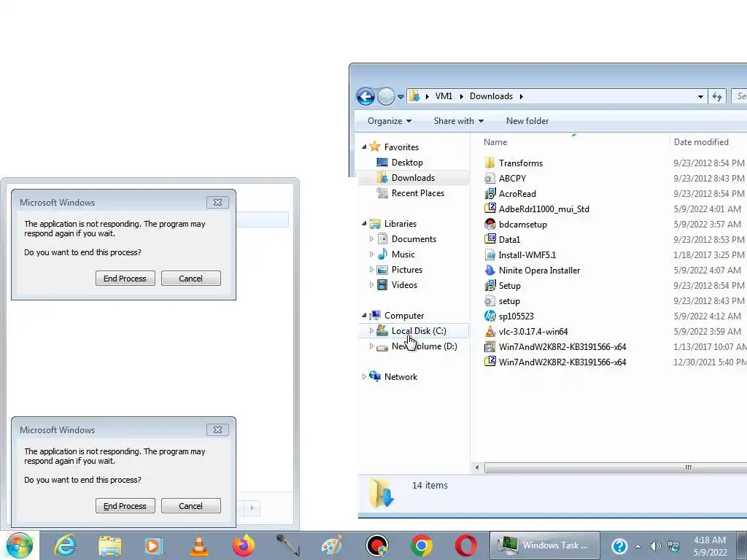This screenshot has height=560, width=747.
Task: Expand the Local Disk (C:) node
Action: tap(371, 331)
